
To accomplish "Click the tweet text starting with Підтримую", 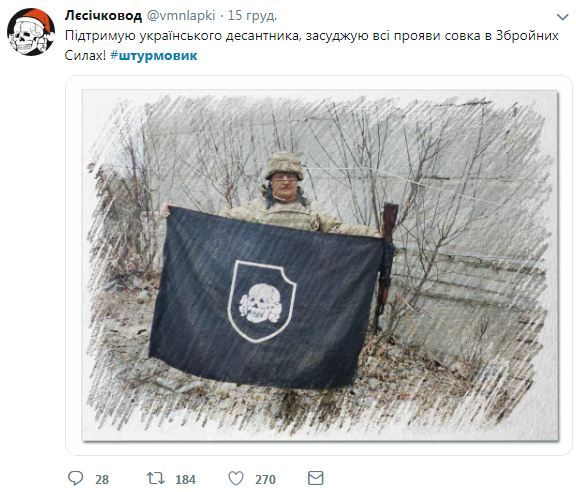I will pyautogui.click(x=312, y=46).
